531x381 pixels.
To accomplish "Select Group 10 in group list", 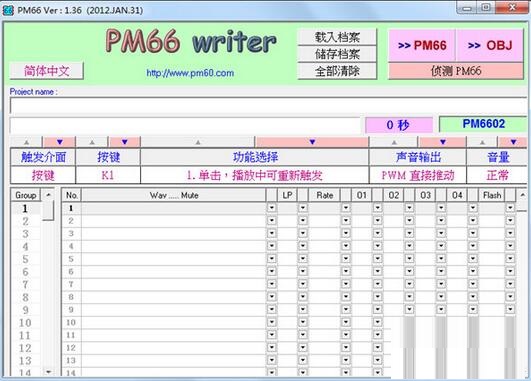I will pyautogui.click(x=25, y=323).
